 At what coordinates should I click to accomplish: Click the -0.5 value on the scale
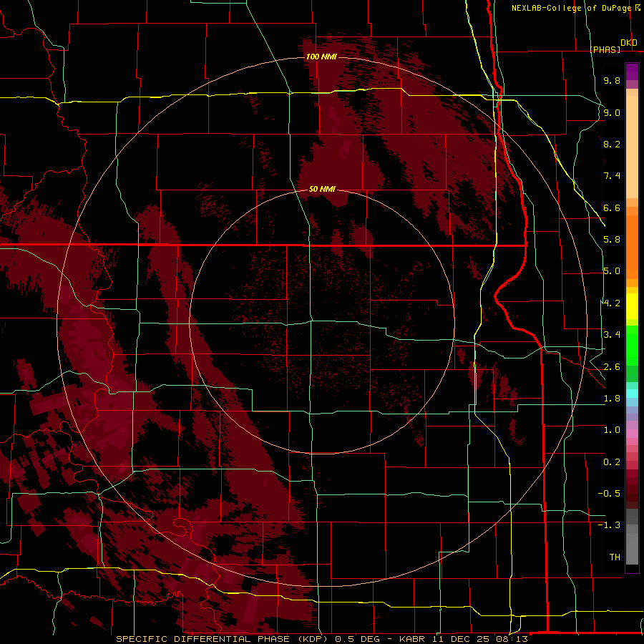tap(609, 494)
